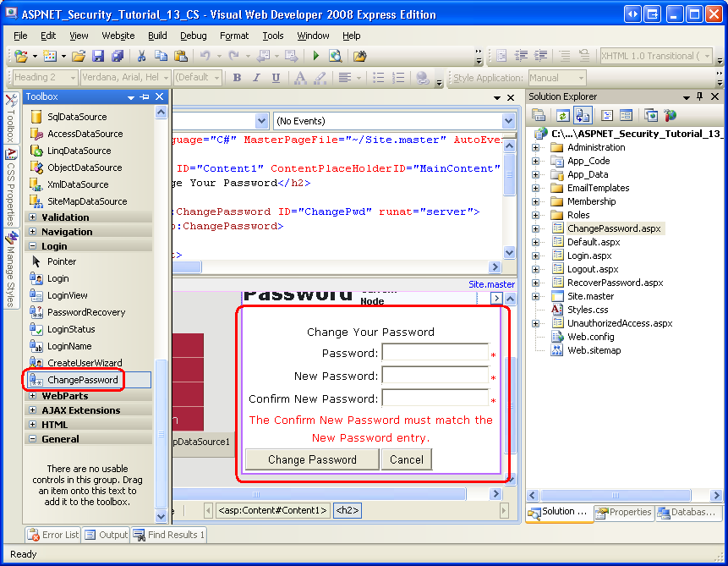Viewport: 728px width, 566px height.
Task: Expand the WebParts toolbox group
Action: click(x=32, y=396)
